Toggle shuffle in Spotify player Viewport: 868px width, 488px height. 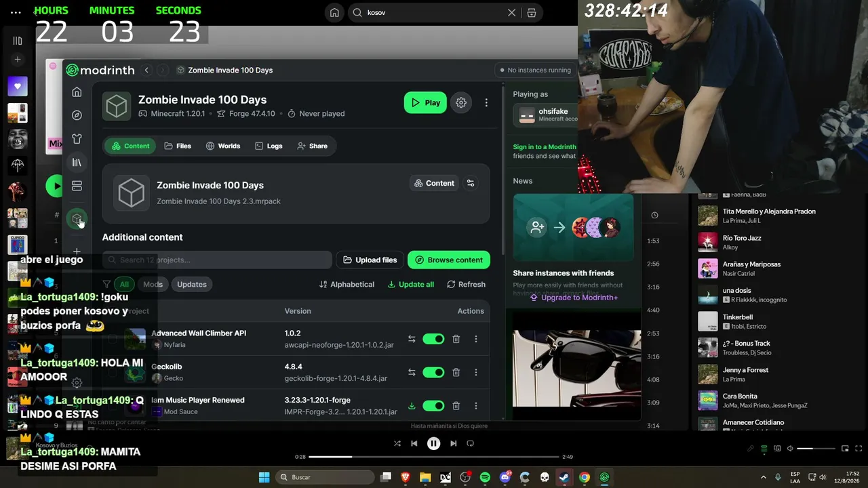[397, 443]
